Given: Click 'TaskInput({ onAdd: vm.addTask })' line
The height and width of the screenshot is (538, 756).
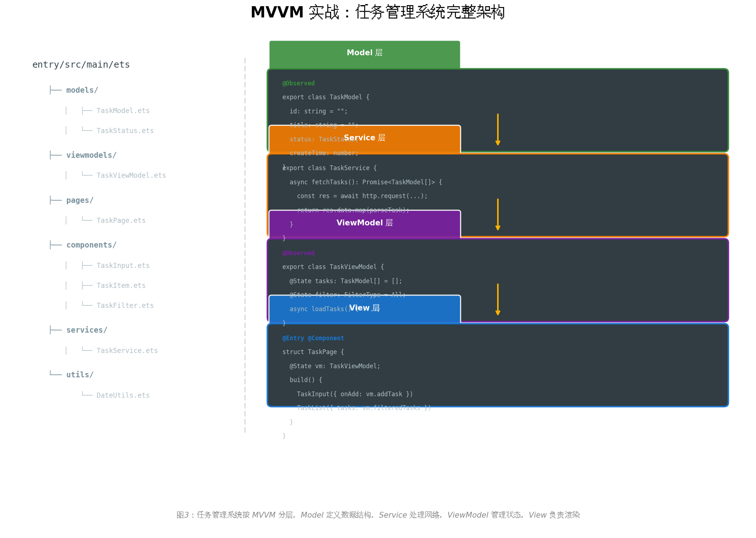Looking at the screenshot, I should click(x=355, y=394).
